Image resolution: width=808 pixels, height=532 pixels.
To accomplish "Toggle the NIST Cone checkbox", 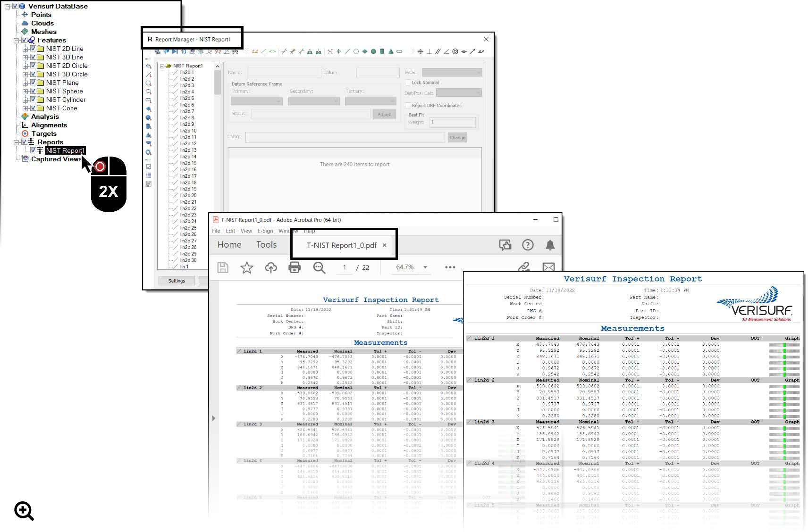I will 33,108.
